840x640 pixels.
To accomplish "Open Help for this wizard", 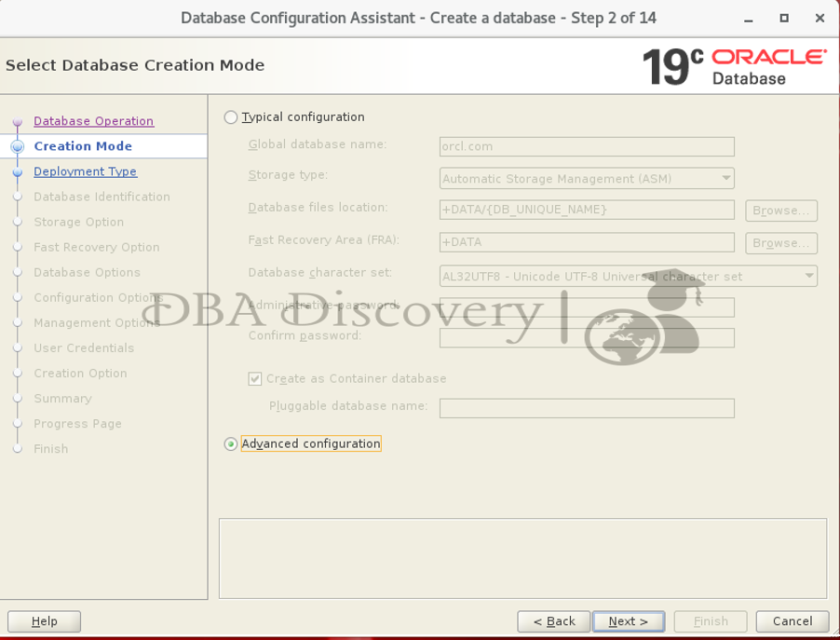I will click(x=44, y=621).
